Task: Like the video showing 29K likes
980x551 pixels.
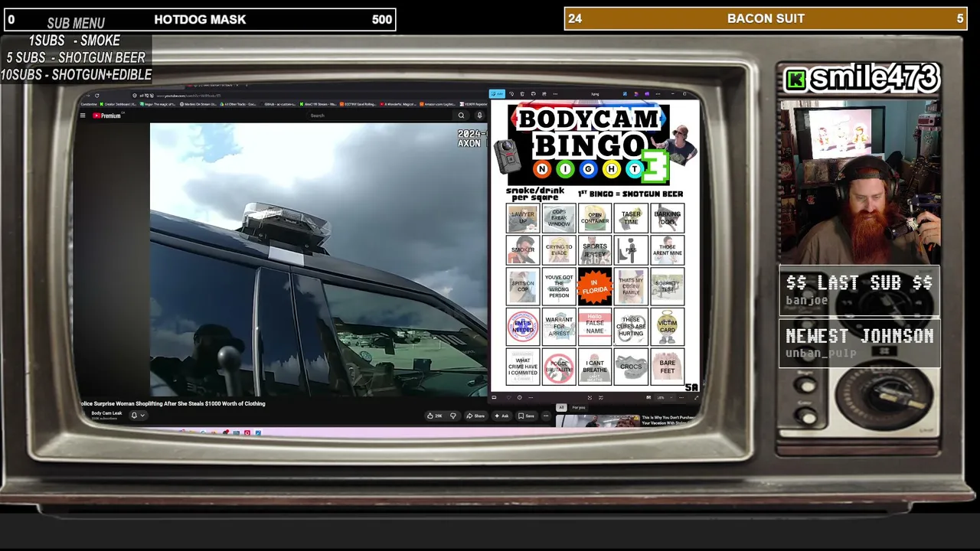Action: tap(436, 416)
